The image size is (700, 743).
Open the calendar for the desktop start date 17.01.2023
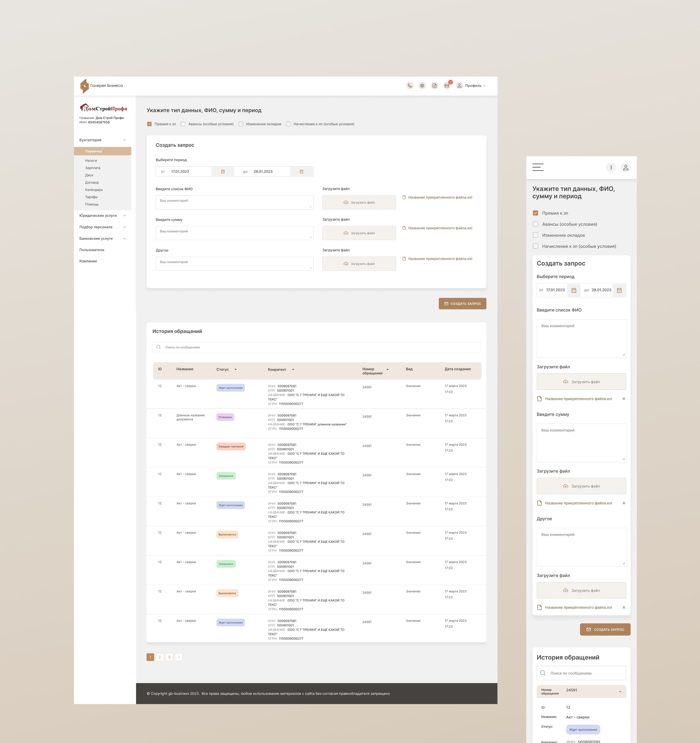pyautogui.click(x=223, y=172)
